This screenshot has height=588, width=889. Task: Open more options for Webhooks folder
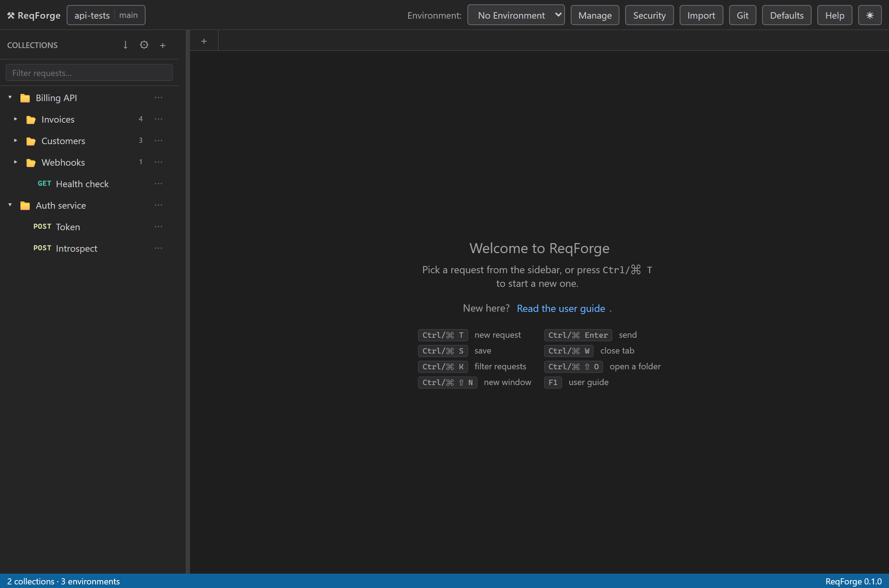pos(158,162)
